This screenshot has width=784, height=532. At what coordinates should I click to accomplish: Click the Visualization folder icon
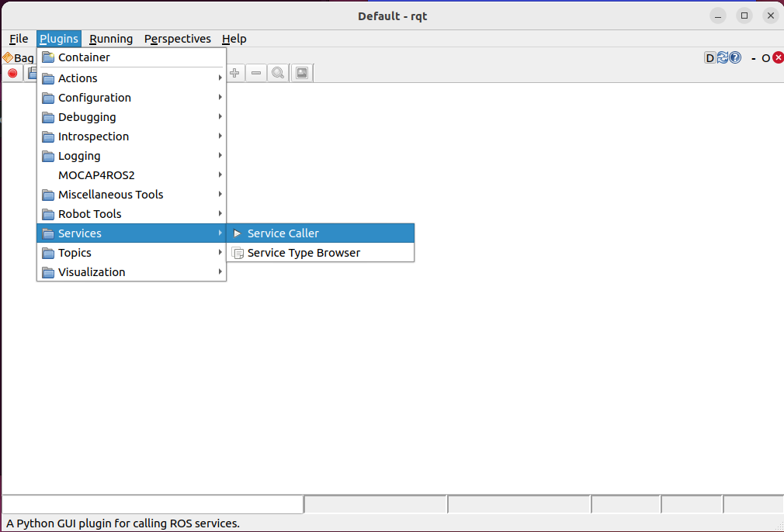coord(48,272)
